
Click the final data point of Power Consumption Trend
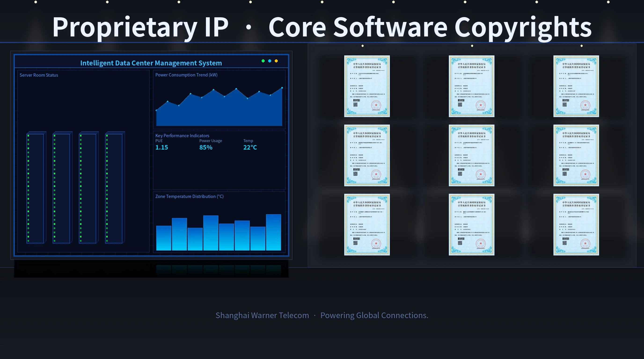[282, 88]
